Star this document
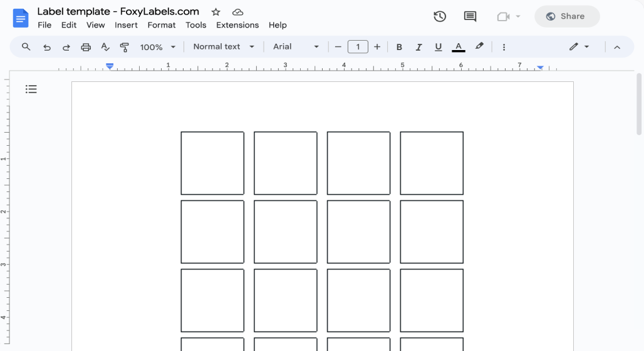644x351 pixels. click(216, 13)
